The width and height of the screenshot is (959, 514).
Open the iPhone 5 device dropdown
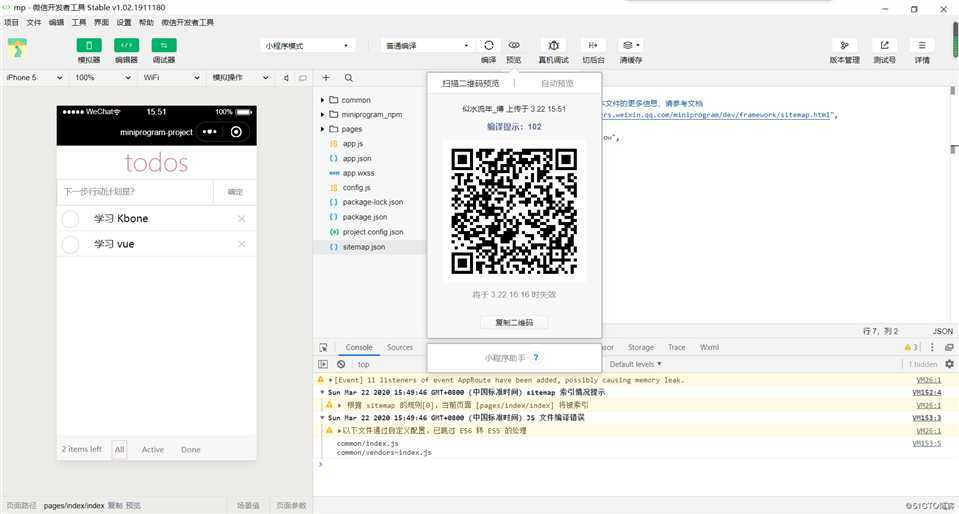(34, 78)
